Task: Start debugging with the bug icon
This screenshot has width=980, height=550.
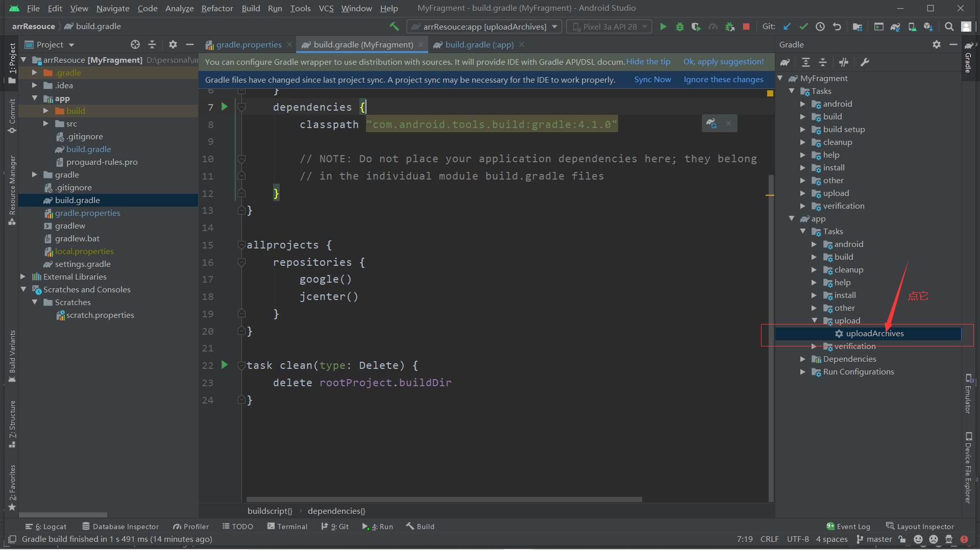Action: tap(680, 27)
